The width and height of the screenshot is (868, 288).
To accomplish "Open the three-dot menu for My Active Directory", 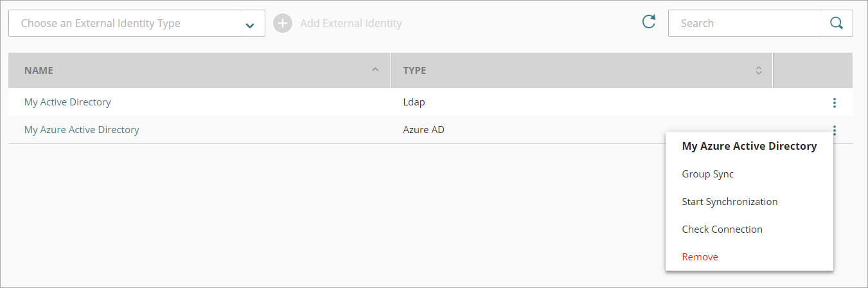I will click(834, 102).
